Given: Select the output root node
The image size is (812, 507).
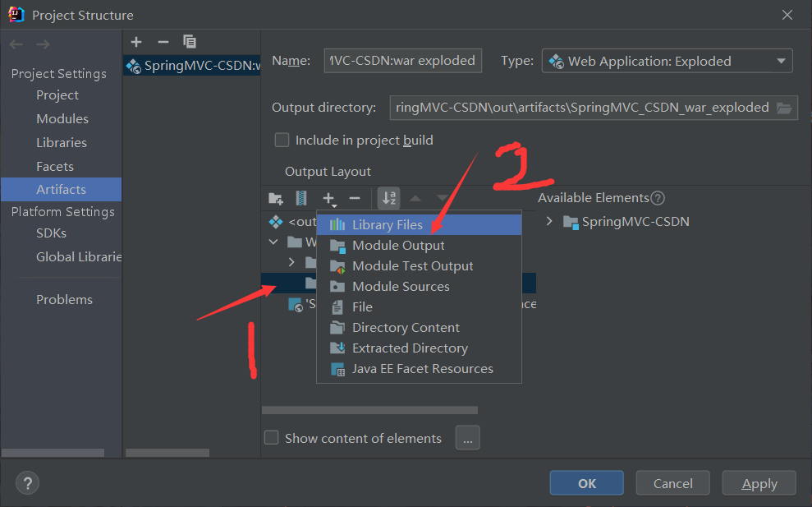Looking at the screenshot, I should pyautogui.click(x=292, y=222).
